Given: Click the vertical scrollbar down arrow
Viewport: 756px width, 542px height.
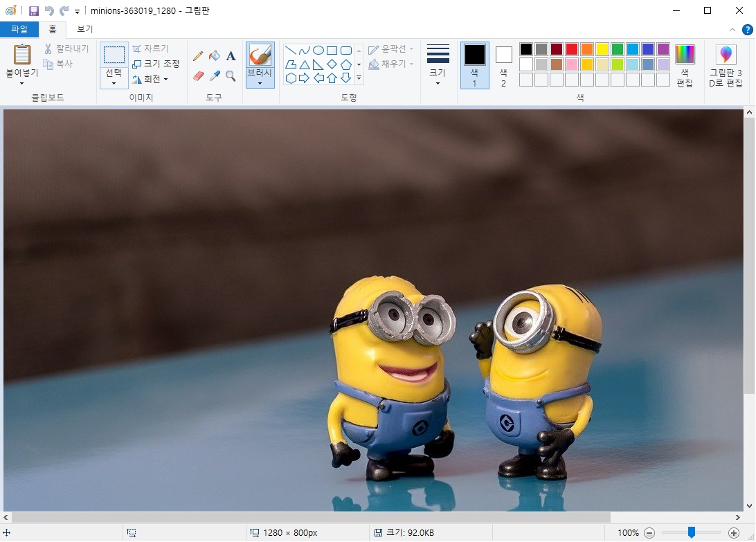Looking at the screenshot, I should click(749, 506).
